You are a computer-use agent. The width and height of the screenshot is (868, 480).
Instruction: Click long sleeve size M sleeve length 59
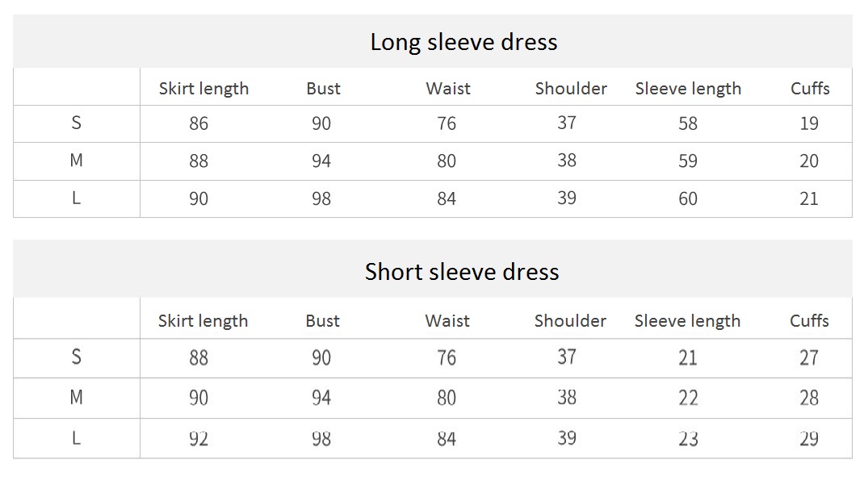click(688, 161)
